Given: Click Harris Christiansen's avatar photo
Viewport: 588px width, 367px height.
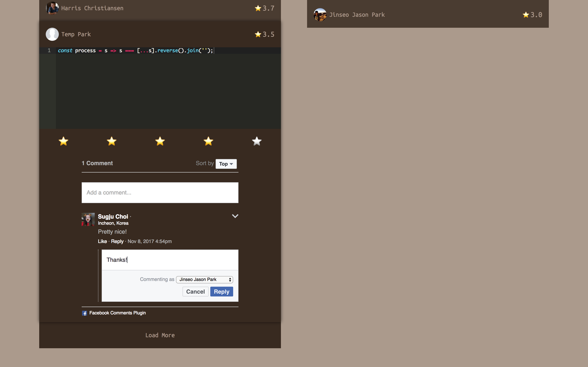Looking at the screenshot, I should pyautogui.click(x=52, y=8).
